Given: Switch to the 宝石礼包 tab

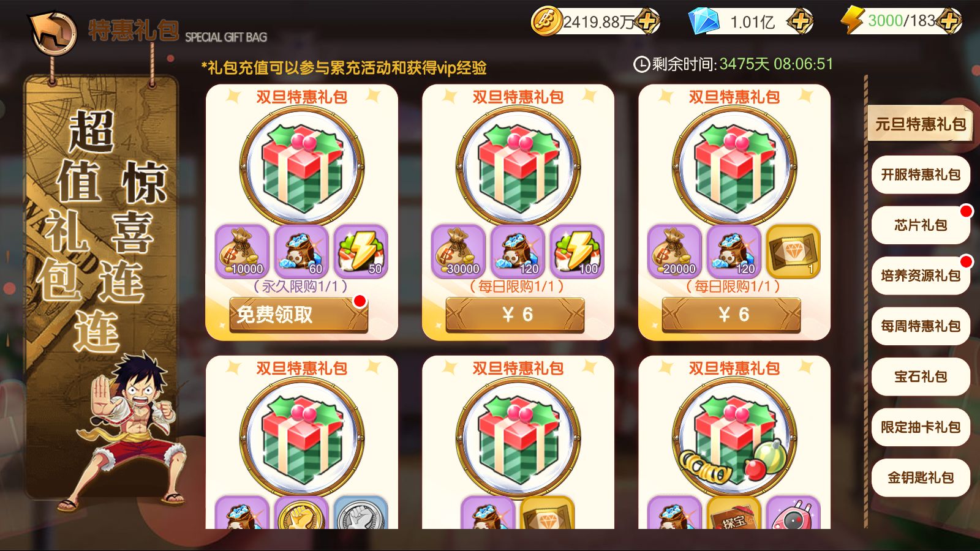Looking at the screenshot, I should [921, 377].
